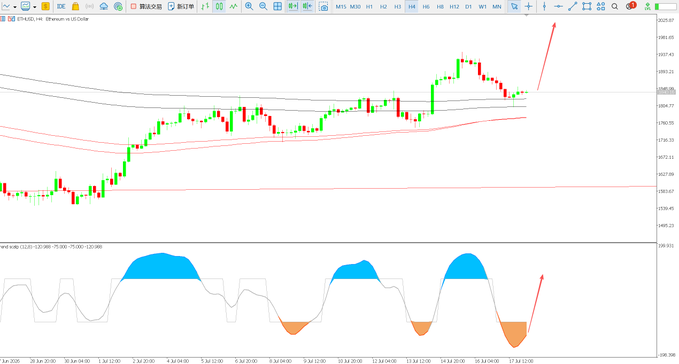Select the trendline drawing tool
Image resolution: width=679 pixels, height=364 pixels.
pos(572,6)
